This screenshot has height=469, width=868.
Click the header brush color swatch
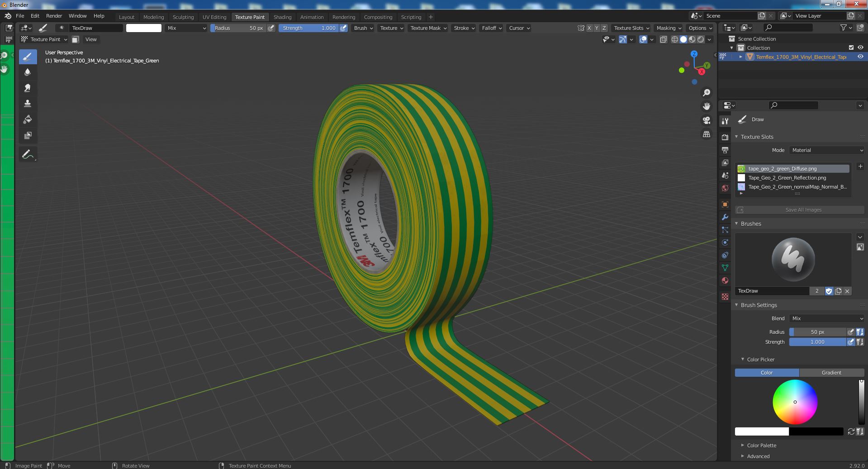point(144,28)
